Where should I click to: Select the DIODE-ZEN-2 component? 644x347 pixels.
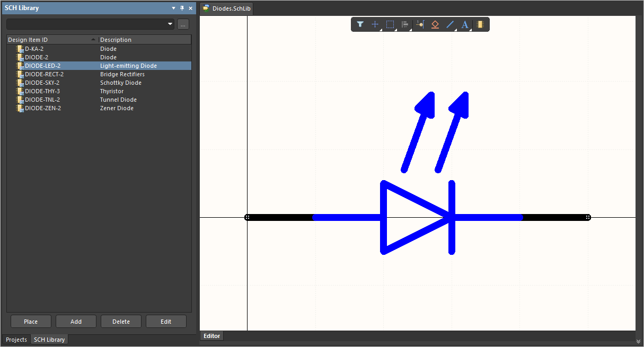[43, 108]
